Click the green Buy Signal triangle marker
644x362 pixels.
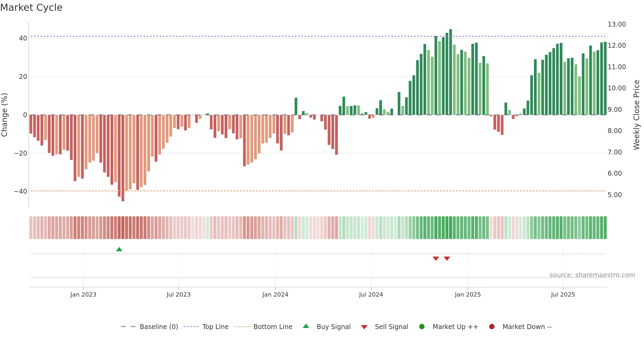coord(119,249)
